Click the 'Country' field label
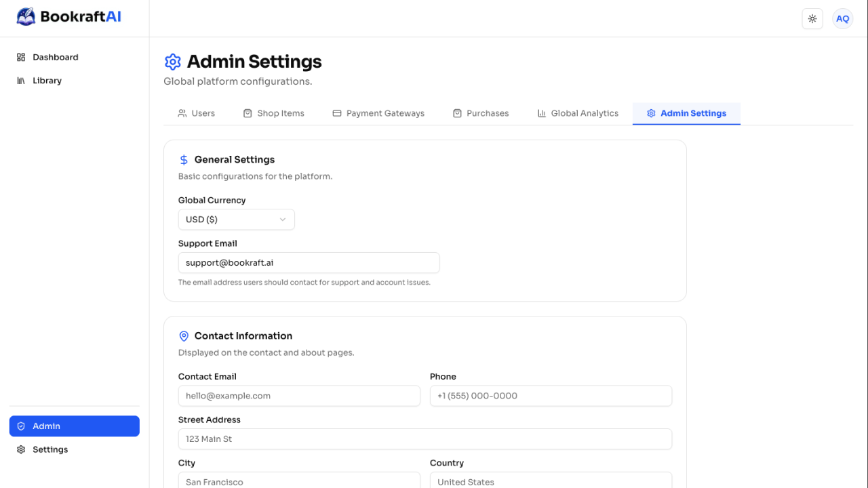The height and width of the screenshot is (488, 868). coord(447,464)
